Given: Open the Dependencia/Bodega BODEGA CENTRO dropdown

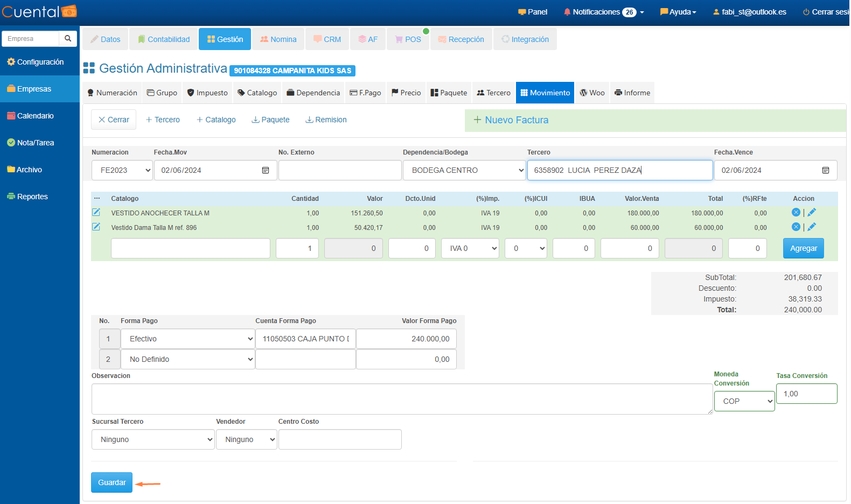Looking at the screenshot, I should (x=464, y=170).
